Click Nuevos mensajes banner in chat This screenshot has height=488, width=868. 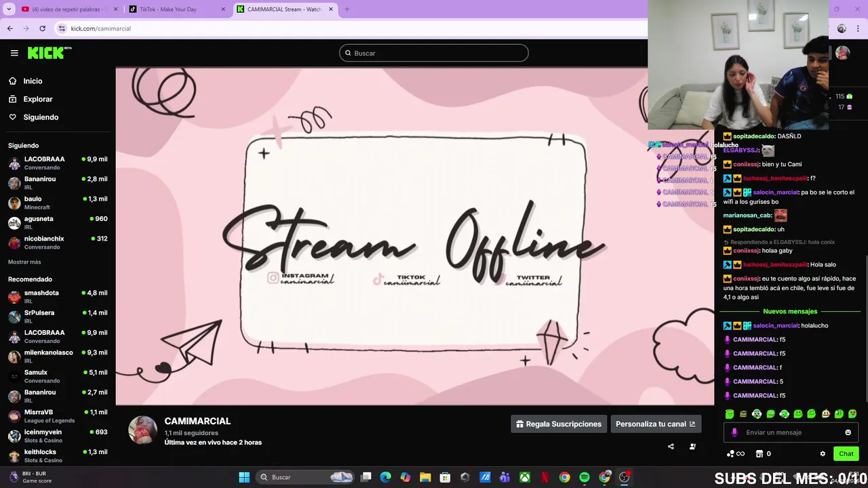tap(790, 312)
